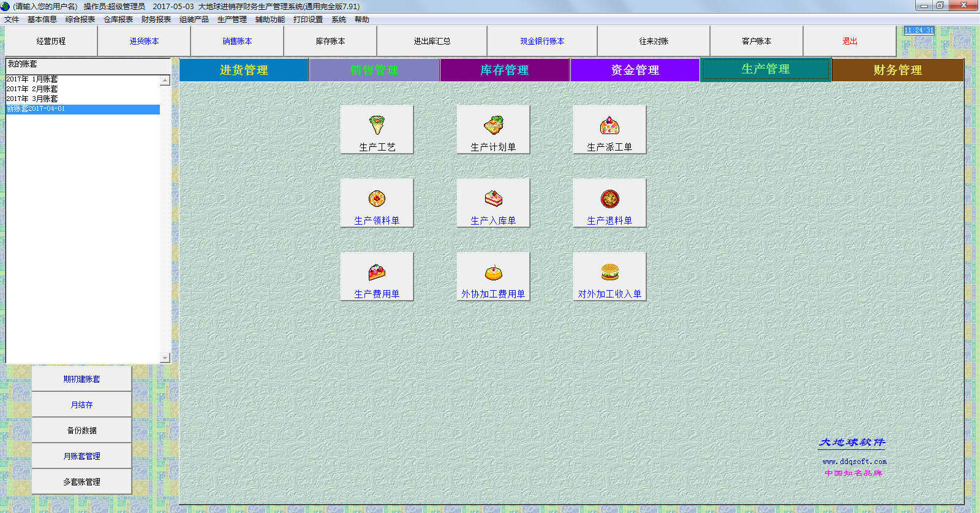Screen dimensions: 980x513
Task: Switch to the 资金管理 tab
Action: [x=635, y=70]
